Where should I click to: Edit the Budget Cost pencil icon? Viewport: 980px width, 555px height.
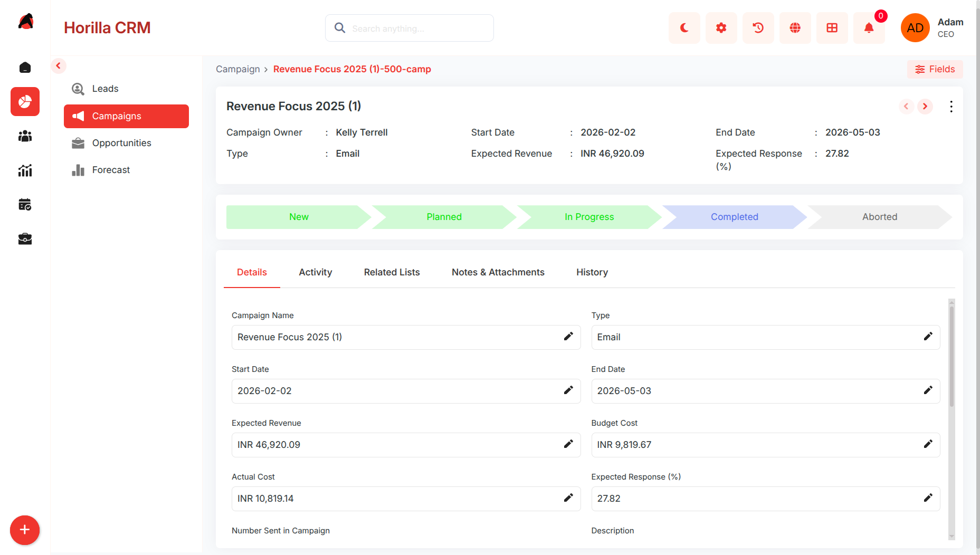pyautogui.click(x=928, y=444)
